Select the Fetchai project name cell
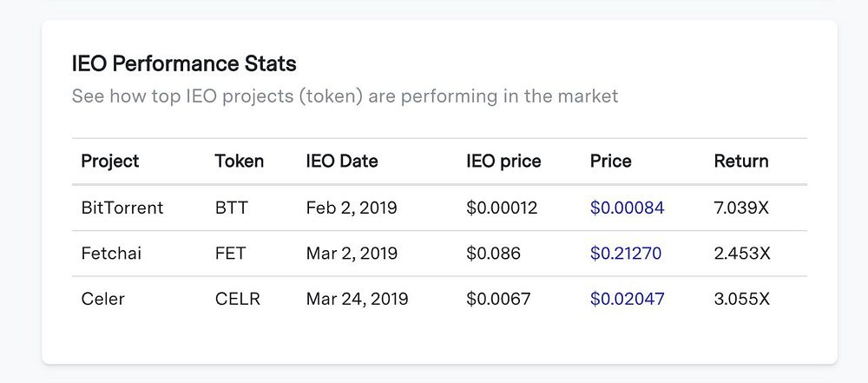The height and width of the screenshot is (383, 868). pos(111,254)
